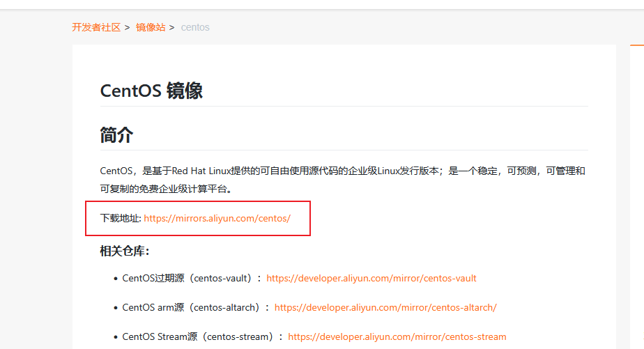Click the CentOS arm源（centos-altarch） list text
644x349 pixels.
pyautogui.click(x=195, y=307)
